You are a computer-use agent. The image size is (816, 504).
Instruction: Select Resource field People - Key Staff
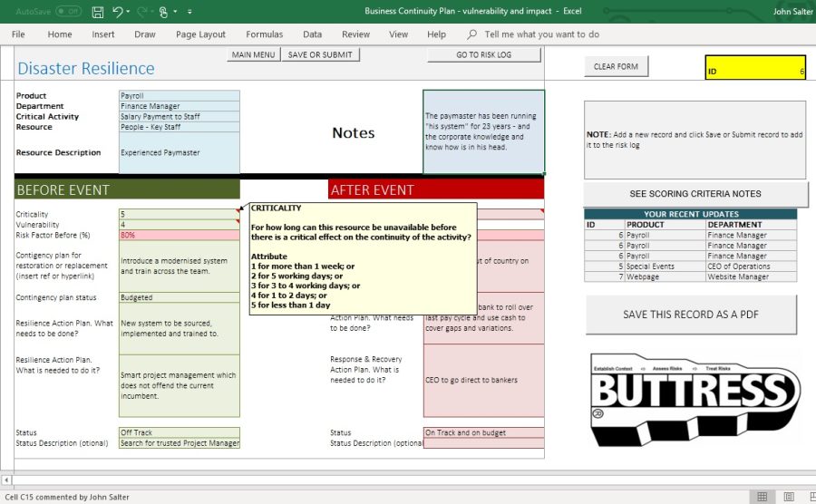[179, 127]
